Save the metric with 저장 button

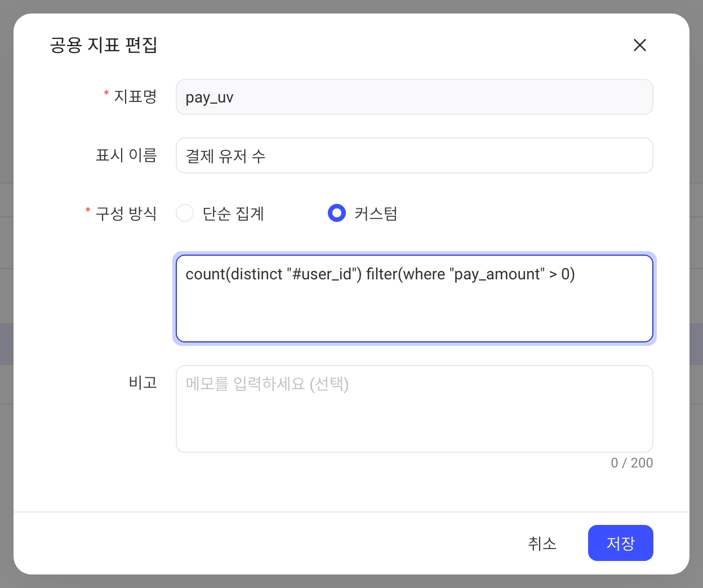click(621, 543)
